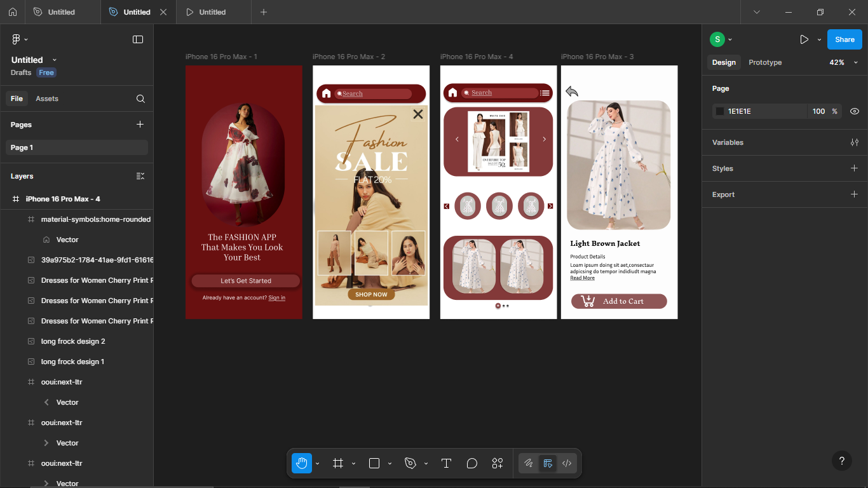The height and width of the screenshot is (488, 868).
Task: Select the File tab in left panel
Action: coord(17,98)
